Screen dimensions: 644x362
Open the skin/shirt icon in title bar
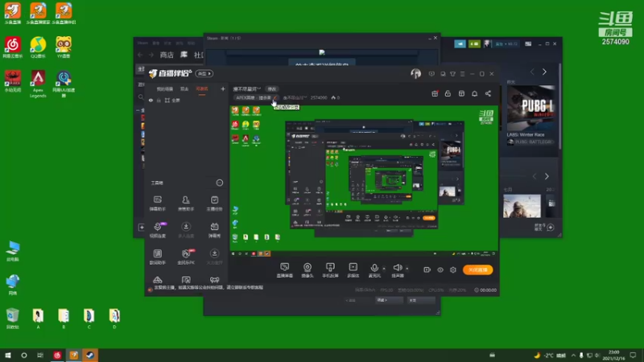coord(452,74)
